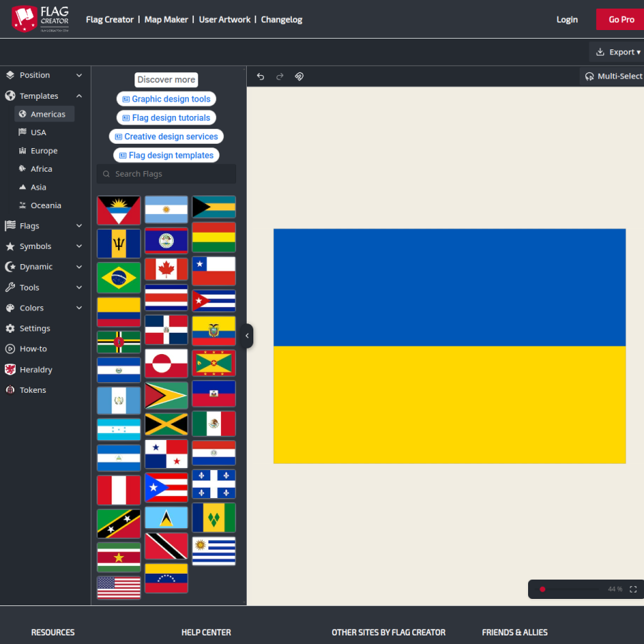
Task: Choose the Saint Lucia flag template
Action: point(166,517)
